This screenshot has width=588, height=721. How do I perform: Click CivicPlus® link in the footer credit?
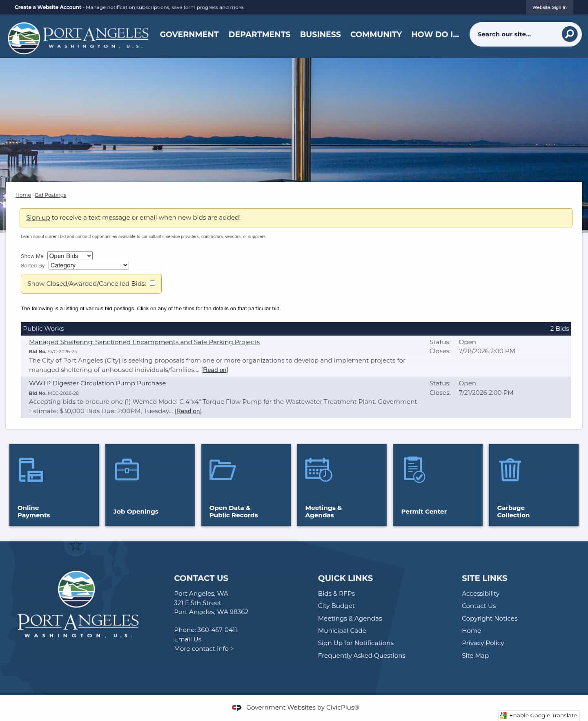pyautogui.click(x=343, y=708)
